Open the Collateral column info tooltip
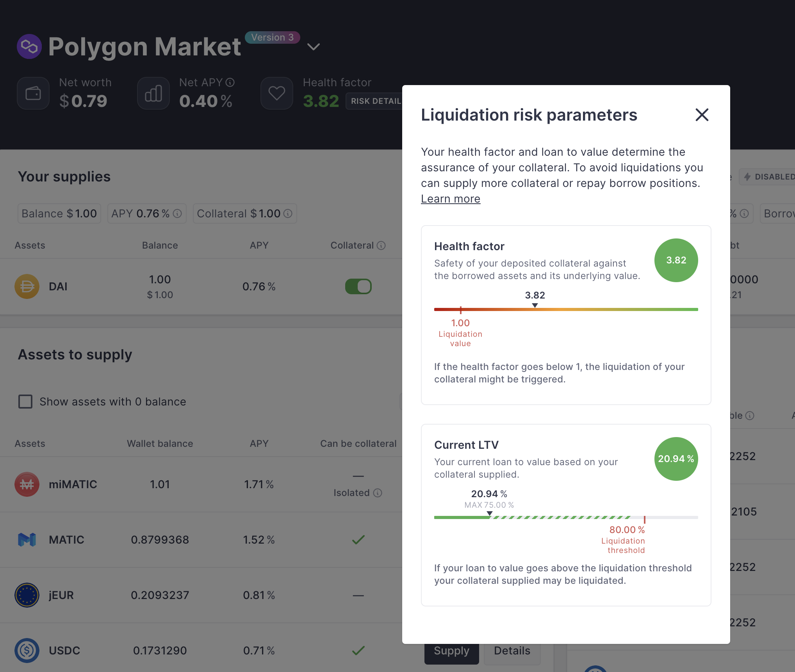The image size is (795, 672). [381, 245]
